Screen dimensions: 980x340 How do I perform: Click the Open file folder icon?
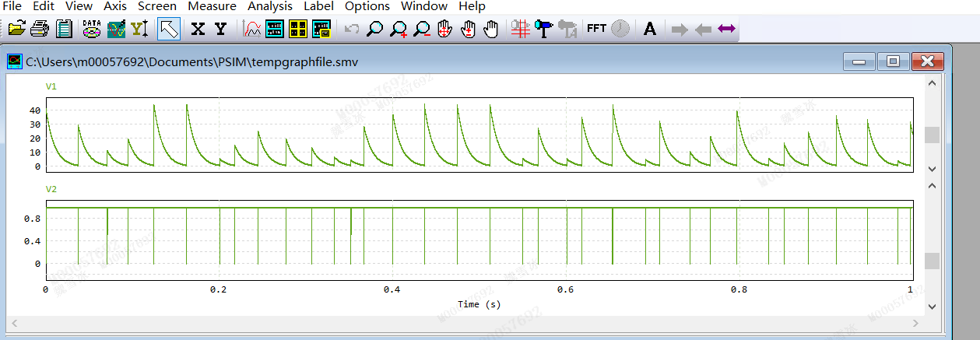pyautogui.click(x=16, y=30)
